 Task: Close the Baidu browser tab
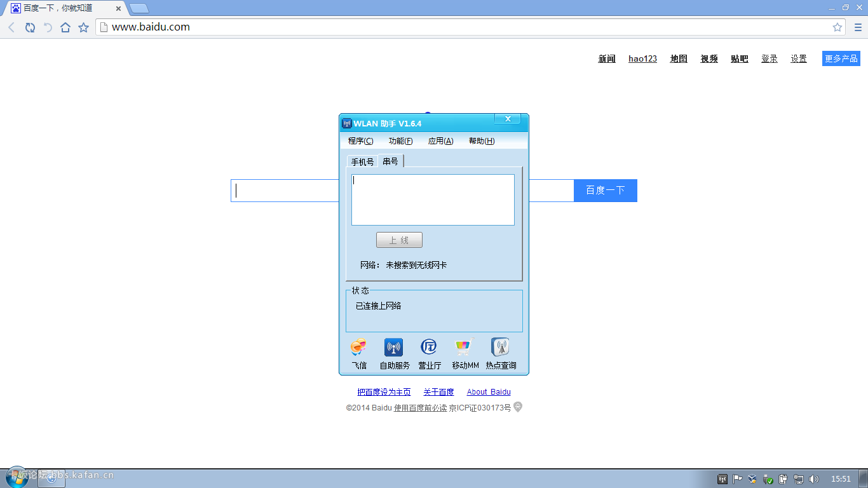click(x=118, y=8)
